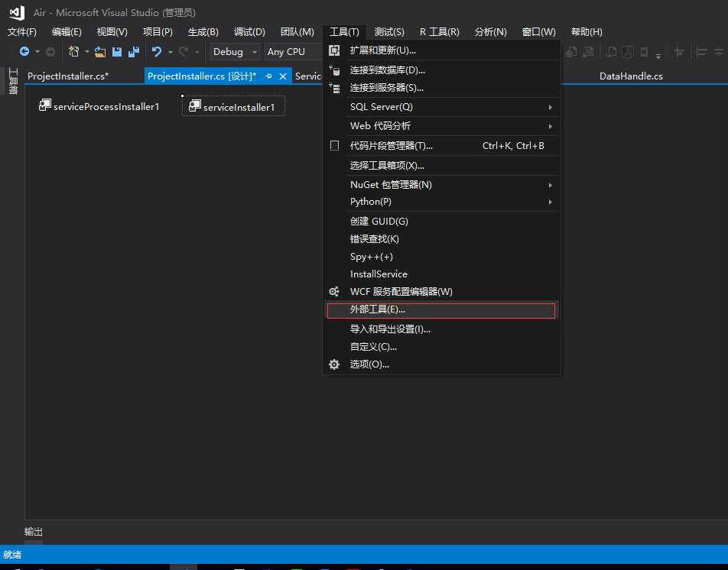
Task: Undo the last action via toolbar
Action: (x=157, y=51)
